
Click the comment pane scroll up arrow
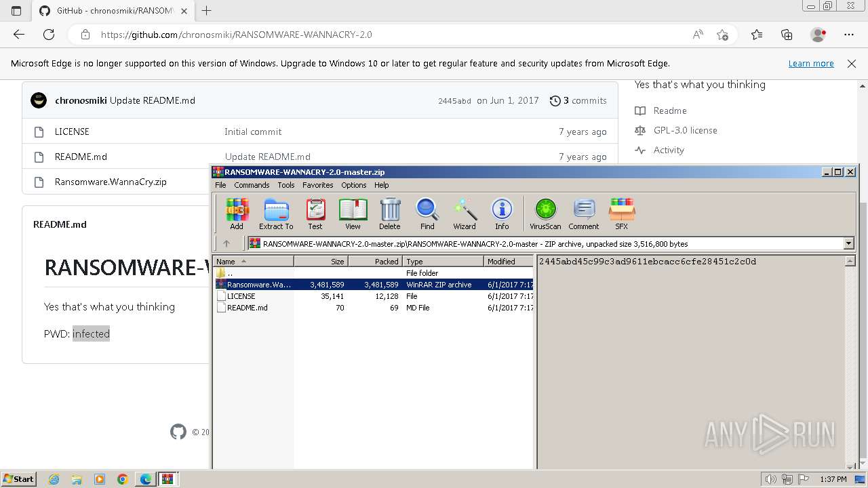pyautogui.click(x=850, y=261)
